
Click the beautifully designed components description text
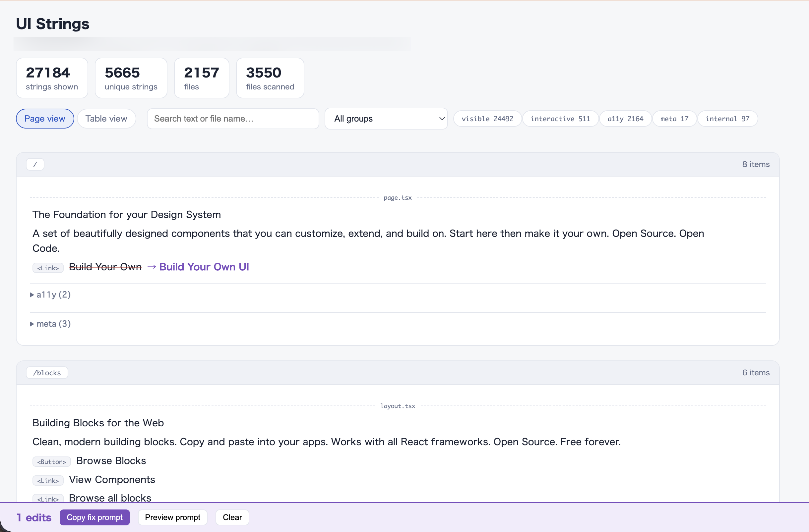pyautogui.click(x=368, y=241)
